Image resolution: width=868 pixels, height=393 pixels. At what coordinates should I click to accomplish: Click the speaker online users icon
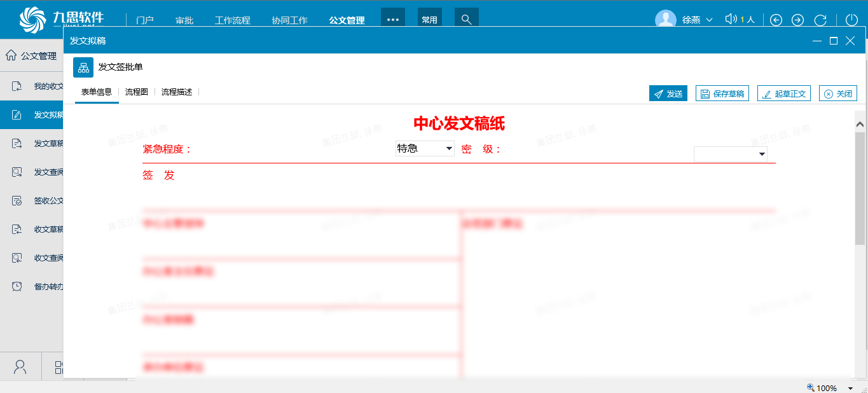point(731,19)
